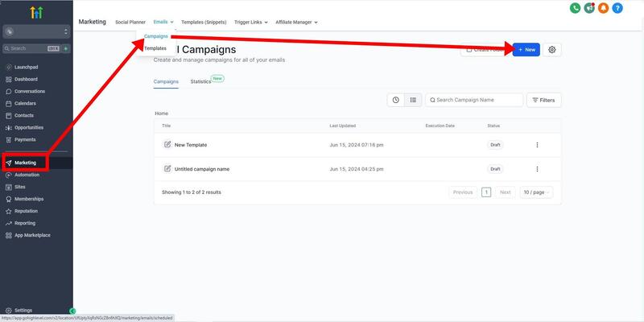Open three-dot menu for New Template

point(537,145)
